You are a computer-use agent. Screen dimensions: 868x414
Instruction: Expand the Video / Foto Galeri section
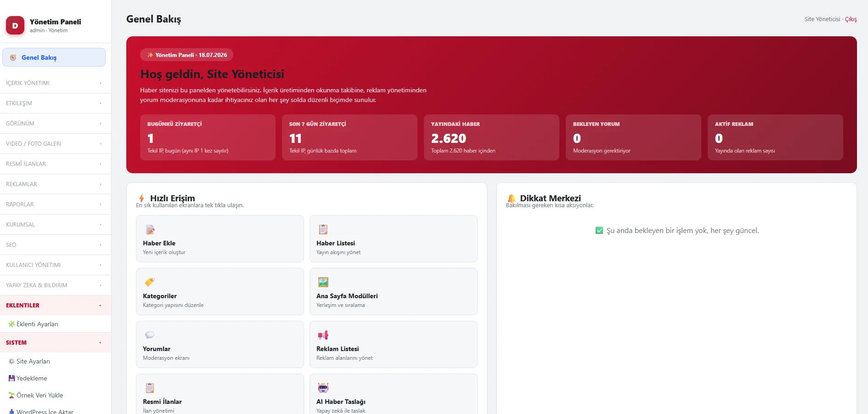pyautogui.click(x=56, y=144)
